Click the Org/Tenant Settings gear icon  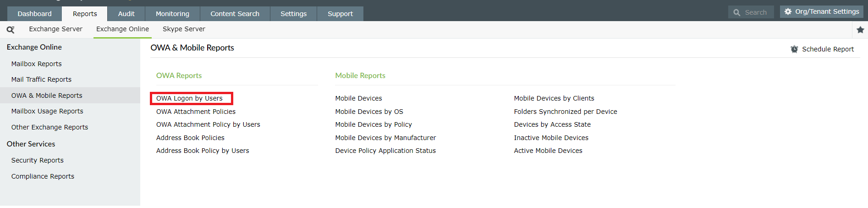pos(788,12)
